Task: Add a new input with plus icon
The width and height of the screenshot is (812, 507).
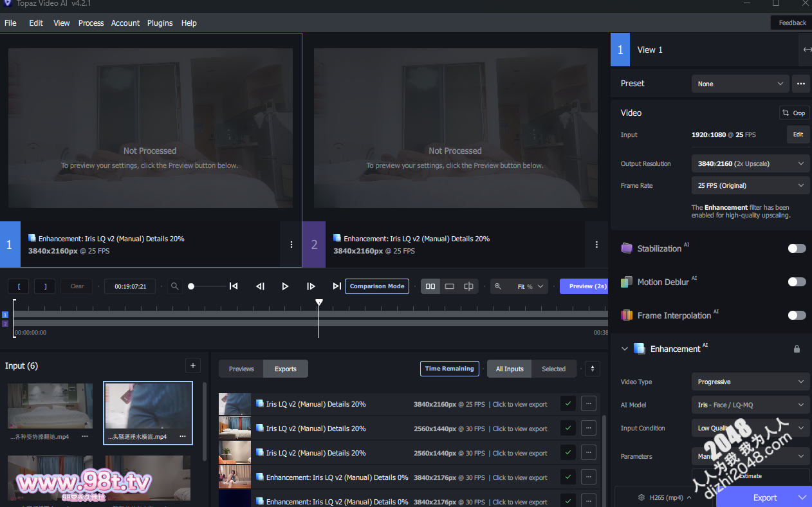Action: (x=192, y=365)
